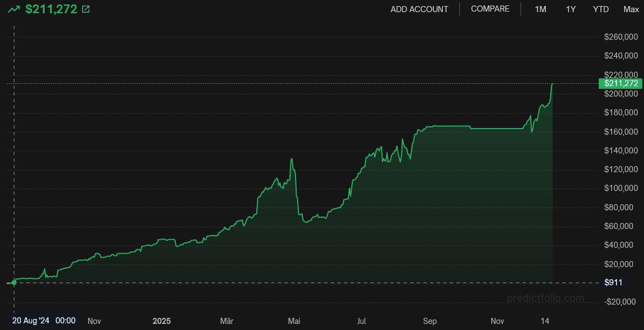The image size is (644, 330).
Task: Click the Nov label before 14
Action: 497,321
